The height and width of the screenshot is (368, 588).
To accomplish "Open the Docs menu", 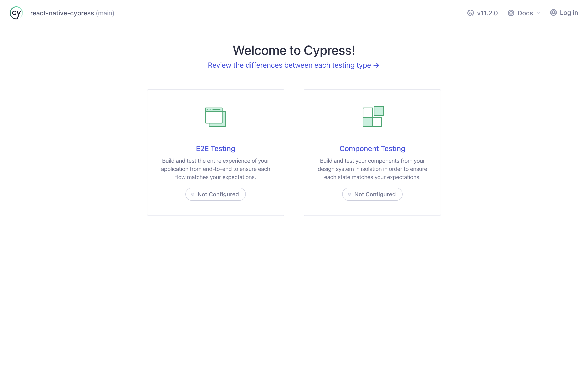I will [x=525, y=13].
